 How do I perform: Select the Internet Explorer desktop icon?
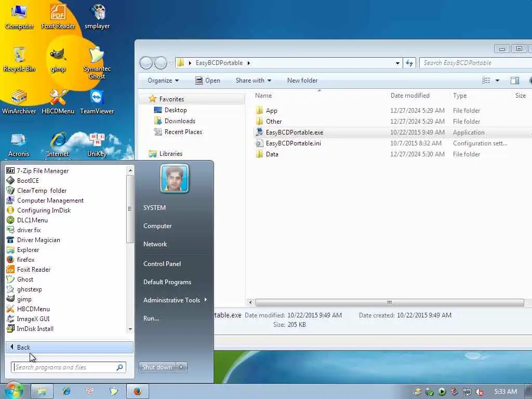(x=58, y=145)
